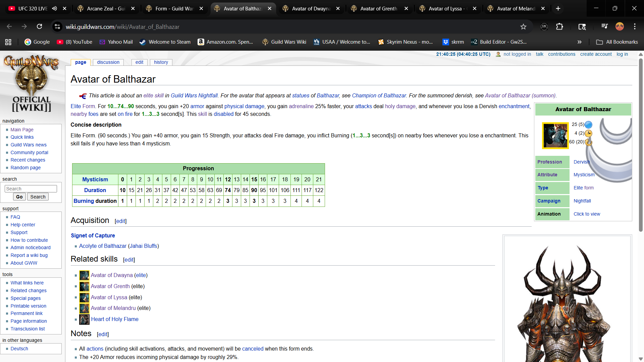
Task: Click the Go search button
Action: click(19, 197)
